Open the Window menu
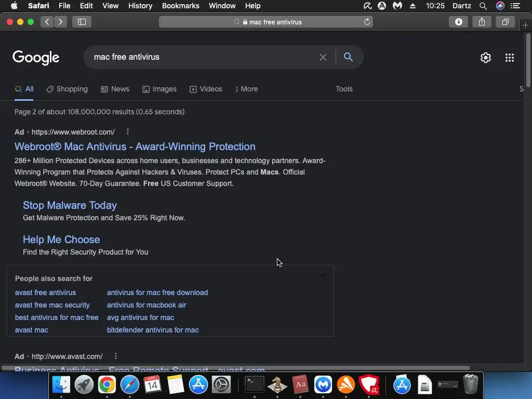The image size is (532, 399). [x=222, y=6]
